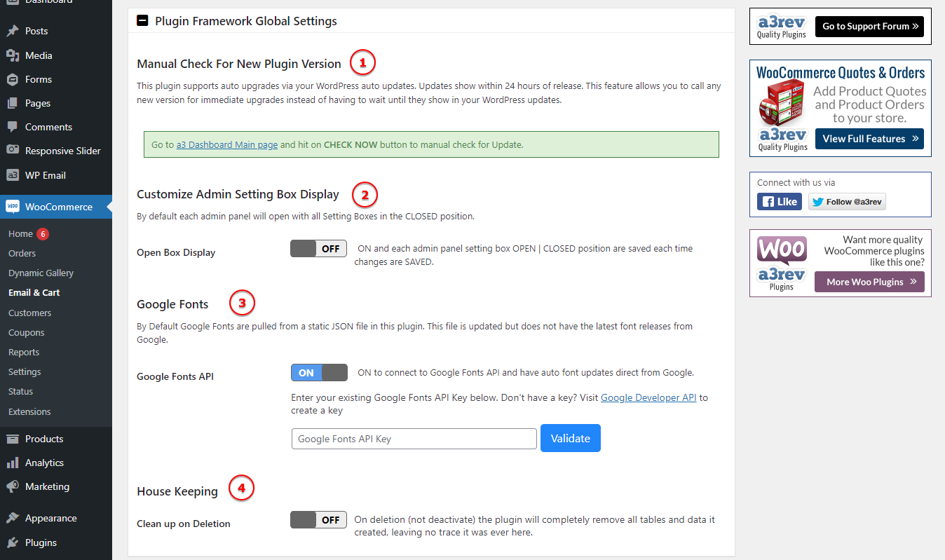Click the View Full Features button
Image resolution: width=945 pixels, height=560 pixels.
(869, 139)
